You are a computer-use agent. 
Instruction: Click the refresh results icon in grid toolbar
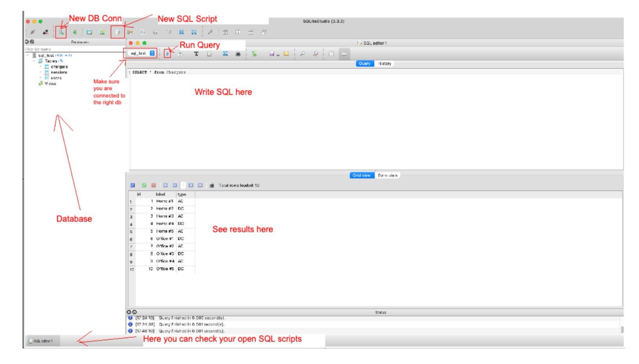pos(133,185)
